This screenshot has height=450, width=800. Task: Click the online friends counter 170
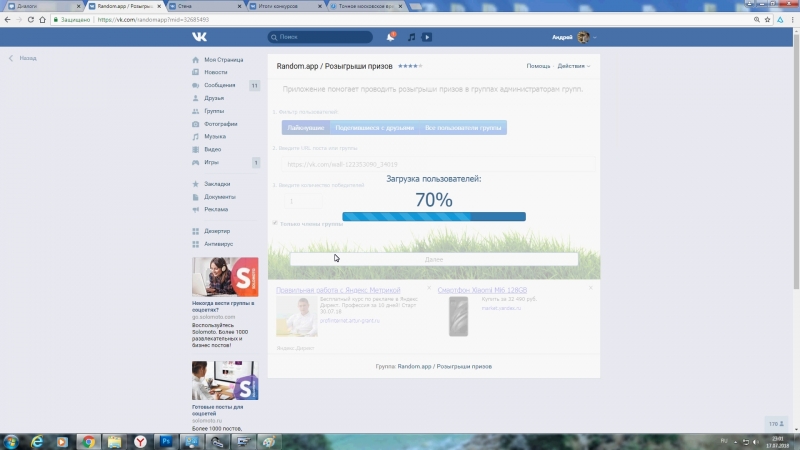pos(777,423)
